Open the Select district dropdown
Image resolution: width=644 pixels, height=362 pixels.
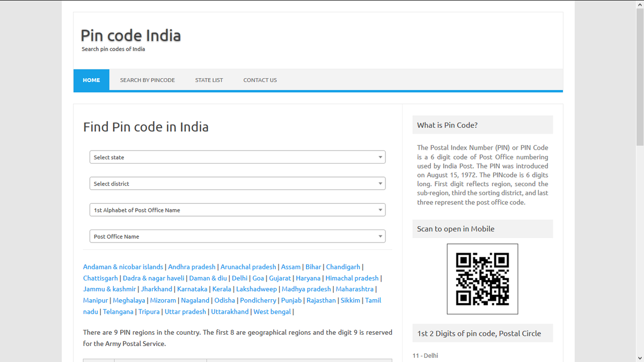[237, 183]
